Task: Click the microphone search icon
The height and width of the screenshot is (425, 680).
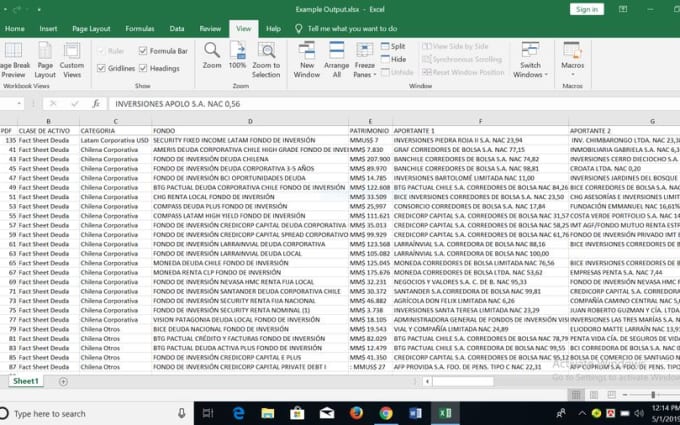Action: coord(182,413)
